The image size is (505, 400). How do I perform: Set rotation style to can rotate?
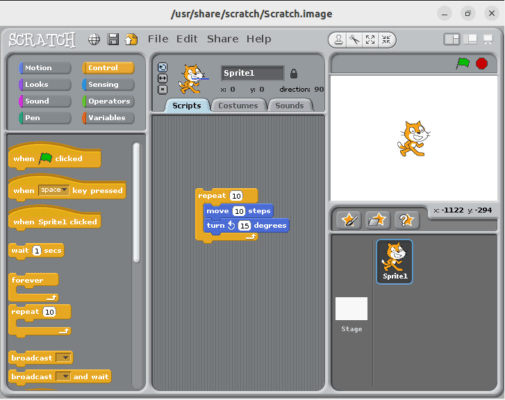tap(163, 67)
